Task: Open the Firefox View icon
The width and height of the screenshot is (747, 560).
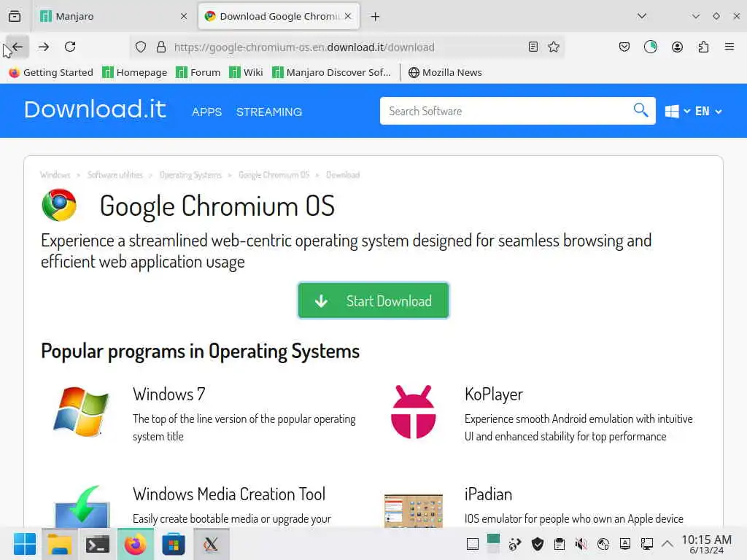Action: 15,16
